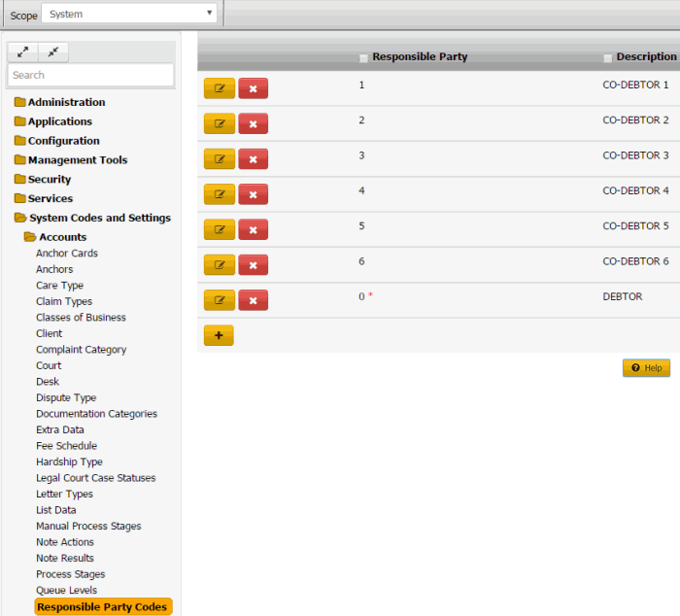The image size is (680, 616).
Task: Click the edit icon for CO-DEBTOR 1
Action: [219, 88]
